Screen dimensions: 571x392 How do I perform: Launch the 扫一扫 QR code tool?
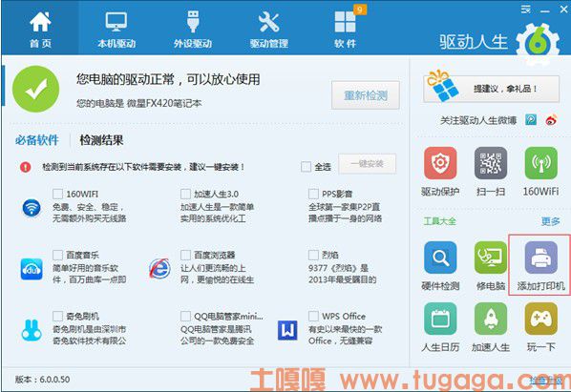491,163
